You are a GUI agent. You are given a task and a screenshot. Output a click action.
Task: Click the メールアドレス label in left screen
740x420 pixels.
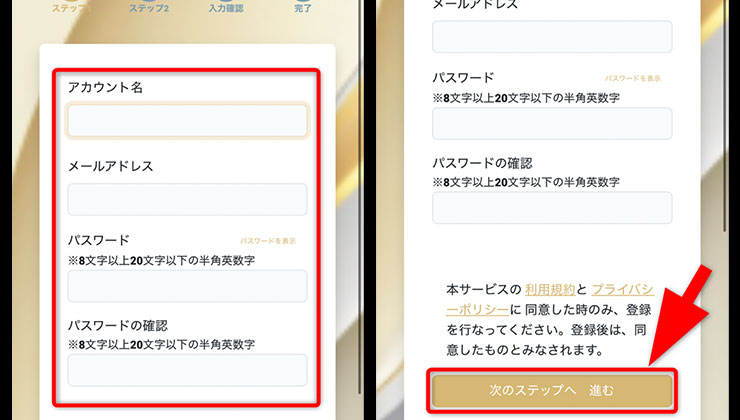pyautogui.click(x=110, y=166)
